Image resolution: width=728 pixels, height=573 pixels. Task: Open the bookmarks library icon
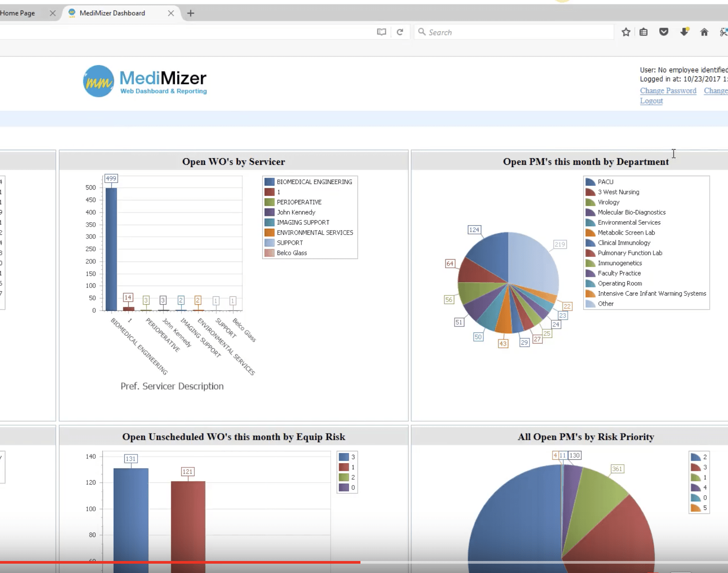(x=644, y=32)
